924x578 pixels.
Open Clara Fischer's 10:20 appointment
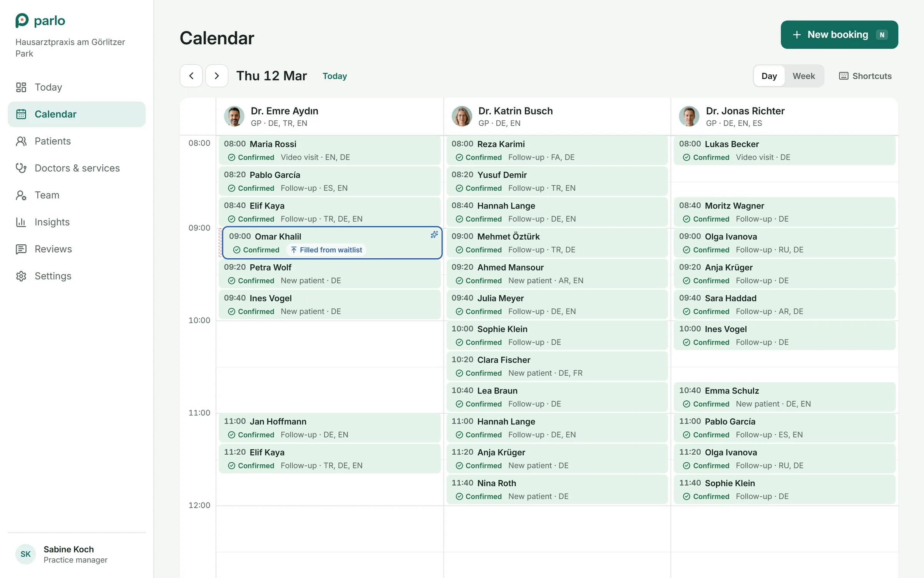(x=557, y=366)
